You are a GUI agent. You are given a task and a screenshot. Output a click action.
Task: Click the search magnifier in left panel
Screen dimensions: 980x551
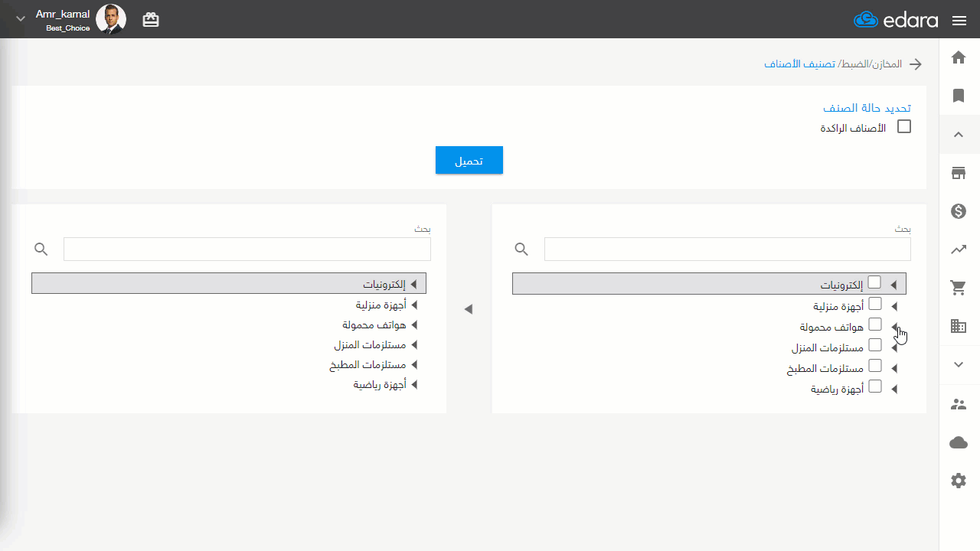[x=41, y=249]
